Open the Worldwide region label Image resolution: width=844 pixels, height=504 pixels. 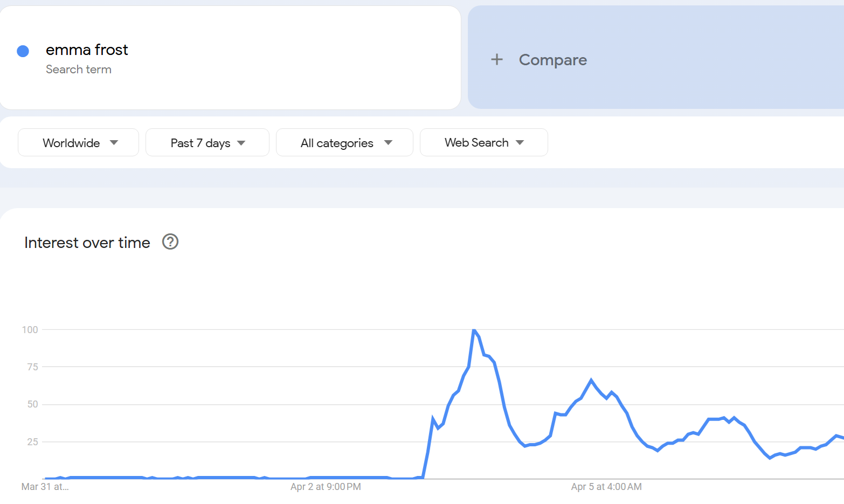pyautogui.click(x=71, y=143)
